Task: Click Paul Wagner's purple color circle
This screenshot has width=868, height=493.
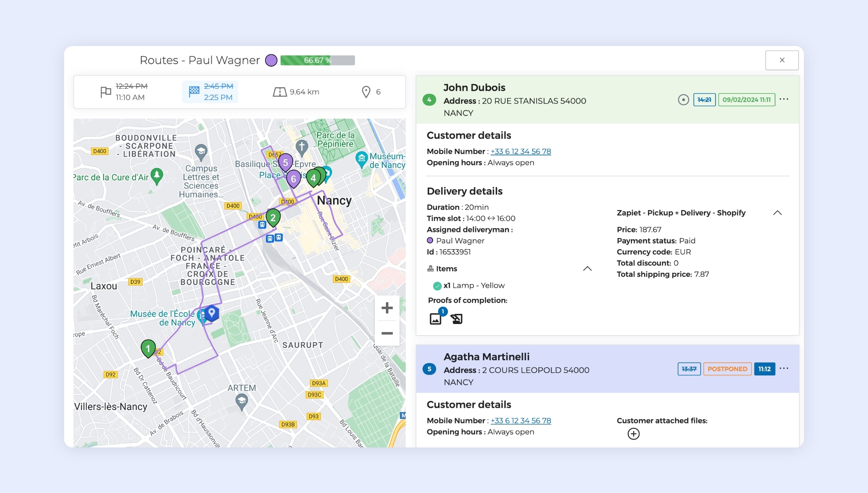Action: [x=271, y=60]
